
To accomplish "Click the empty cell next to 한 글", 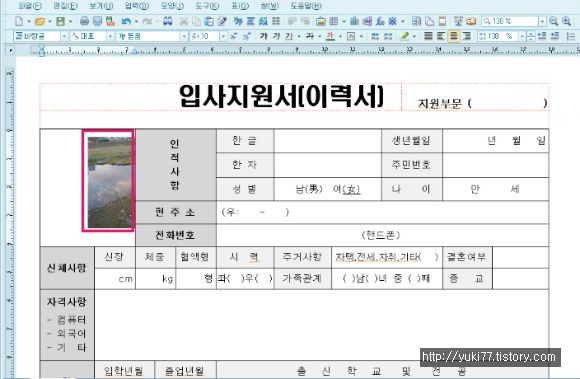I will click(327, 141).
